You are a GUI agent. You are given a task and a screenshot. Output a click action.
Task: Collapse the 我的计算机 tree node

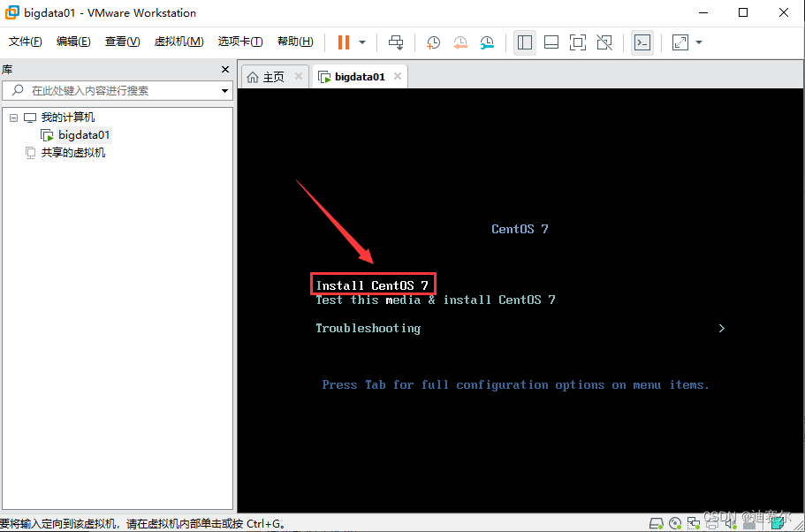(13, 118)
